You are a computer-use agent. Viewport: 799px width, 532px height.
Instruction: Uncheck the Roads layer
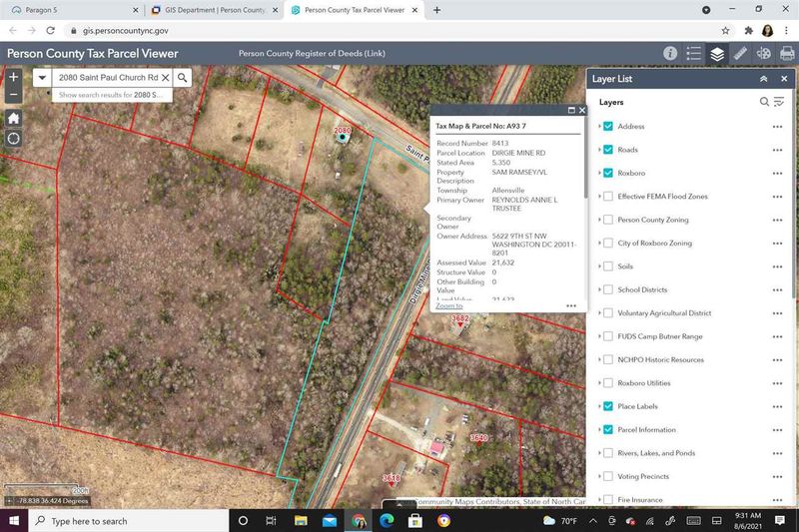(x=608, y=150)
